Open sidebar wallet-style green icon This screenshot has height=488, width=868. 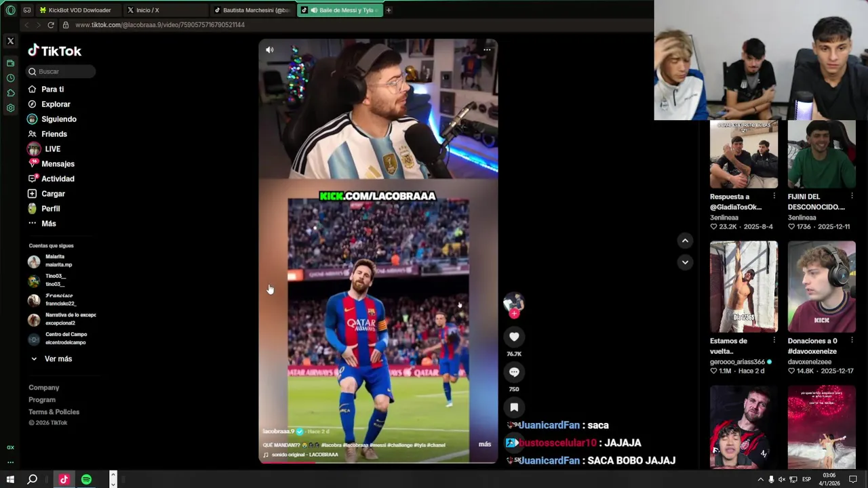[x=10, y=63]
